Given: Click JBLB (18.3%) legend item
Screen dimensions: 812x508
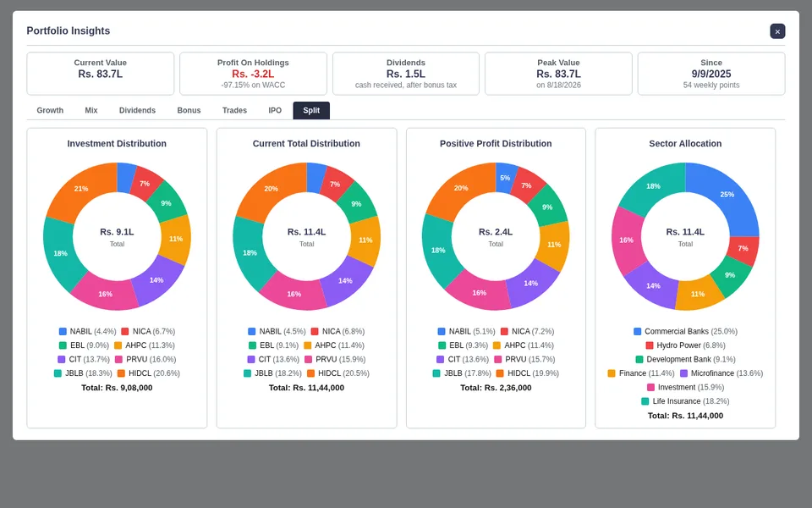Looking at the screenshot, I should tap(83, 373).
